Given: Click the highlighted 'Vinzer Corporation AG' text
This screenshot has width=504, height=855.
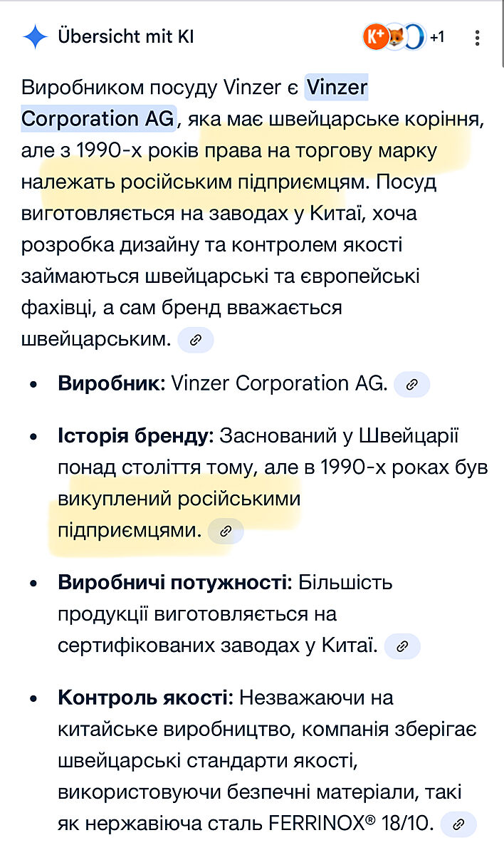Looking at the screenshot, I should point(98,118).
